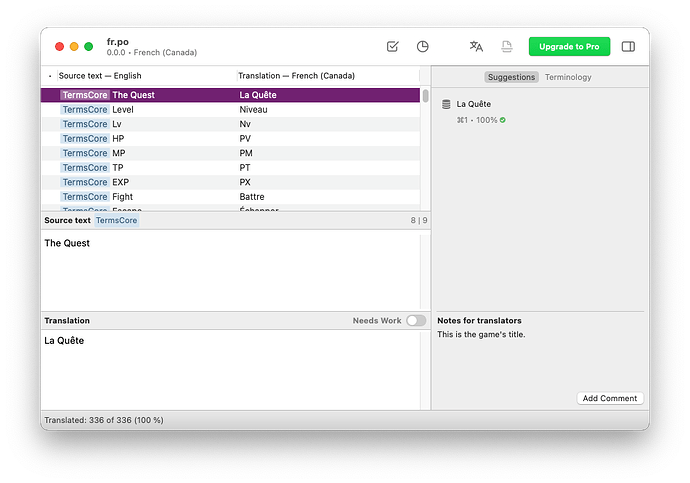Click the TermsCore tag on Level row

[85, 110]
